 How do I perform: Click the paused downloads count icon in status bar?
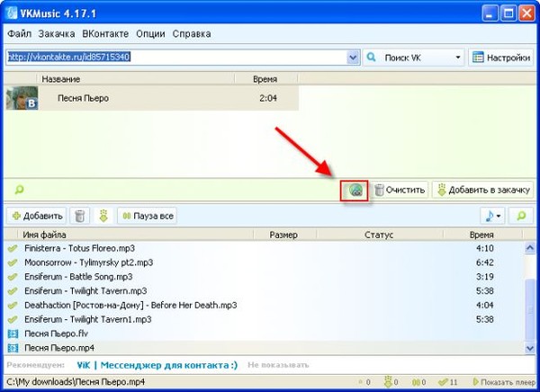416,382
